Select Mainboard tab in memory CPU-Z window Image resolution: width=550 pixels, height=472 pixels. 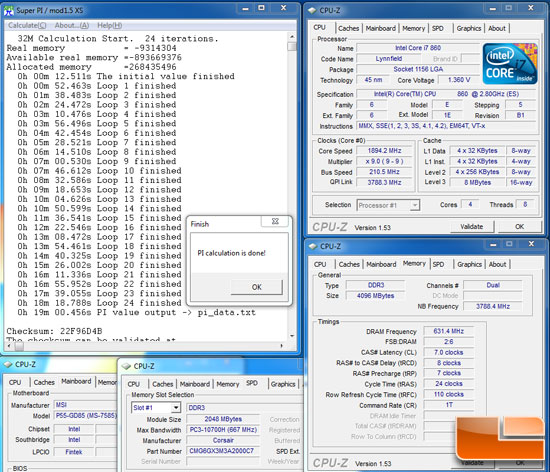click(x=381, y=264)
